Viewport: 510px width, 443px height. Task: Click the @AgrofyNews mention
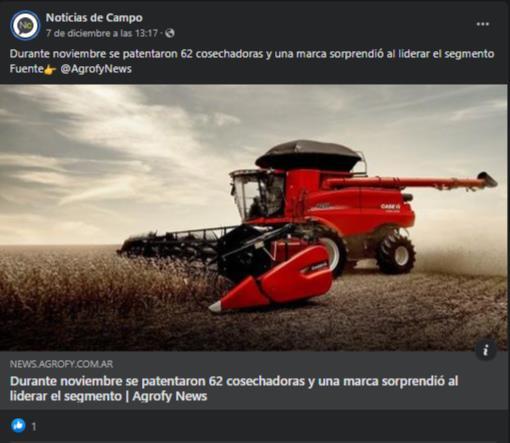[96, 69]
